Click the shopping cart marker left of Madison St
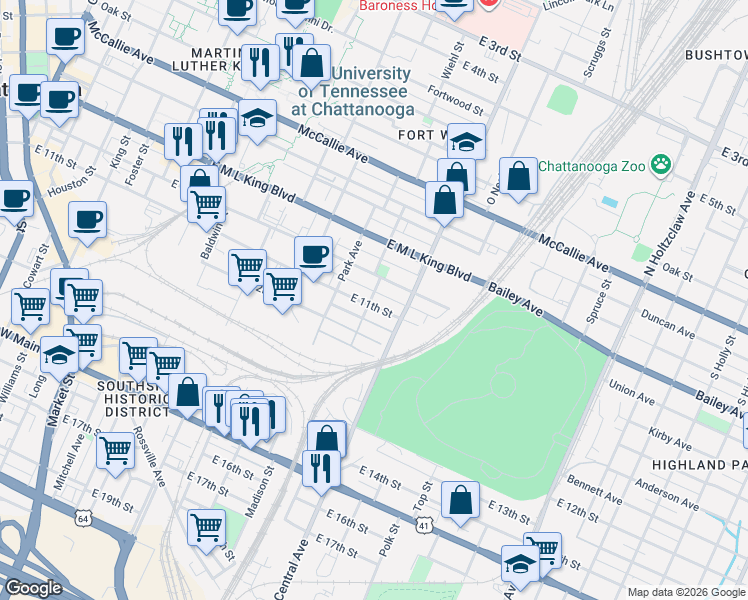748x600 pixels. point(207,531)
